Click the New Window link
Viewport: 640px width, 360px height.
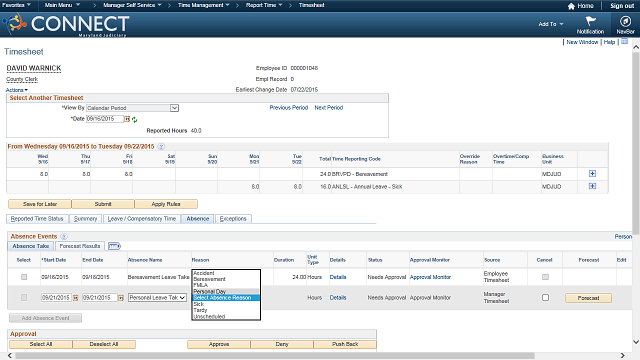point(582,42)
